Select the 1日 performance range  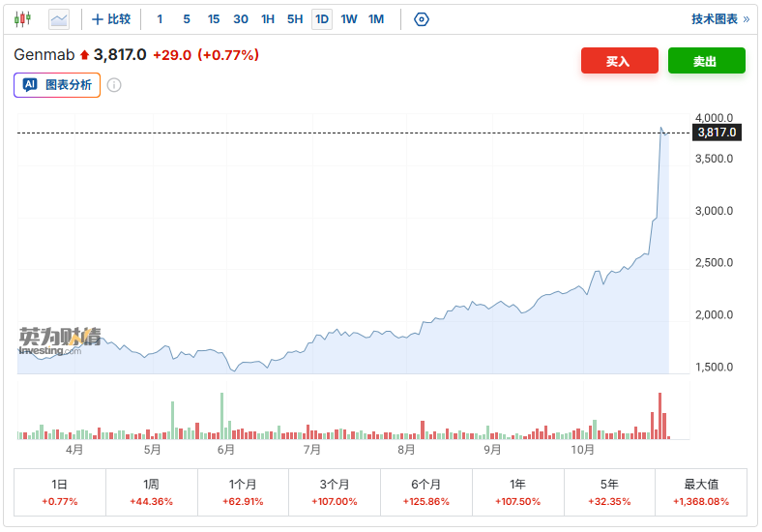60,492
